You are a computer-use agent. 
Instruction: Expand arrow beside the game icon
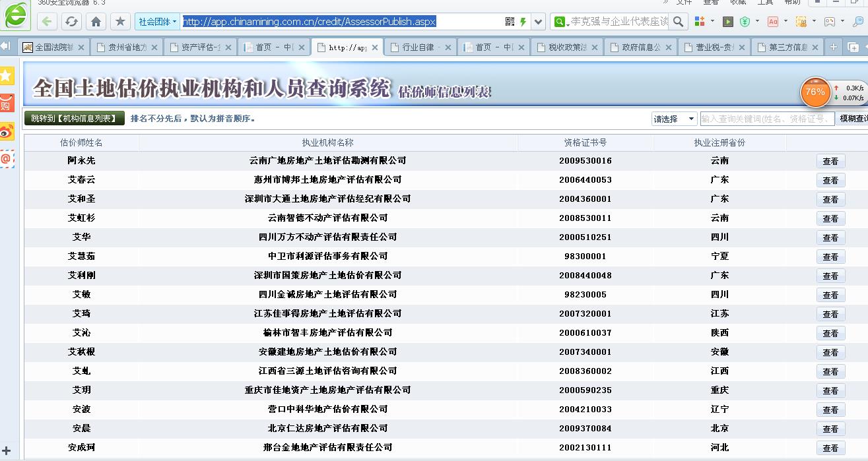click(842, 22)
